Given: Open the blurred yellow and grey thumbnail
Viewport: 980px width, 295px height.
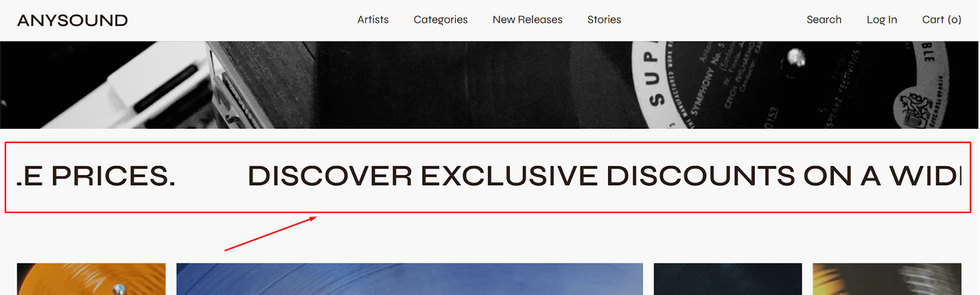Looking at the screenshot, I should [x=887, y=279].
